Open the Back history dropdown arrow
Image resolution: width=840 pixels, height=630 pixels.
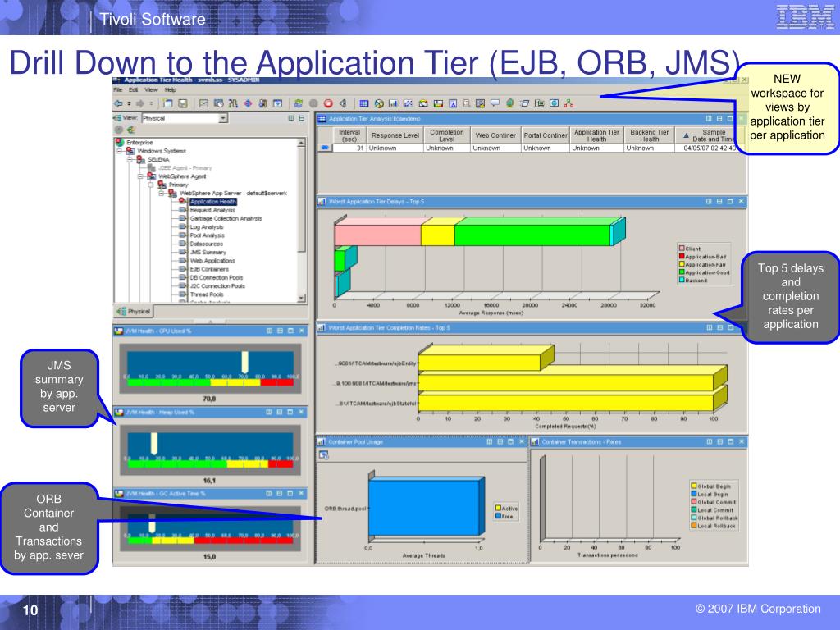click(x=129, y=103)
